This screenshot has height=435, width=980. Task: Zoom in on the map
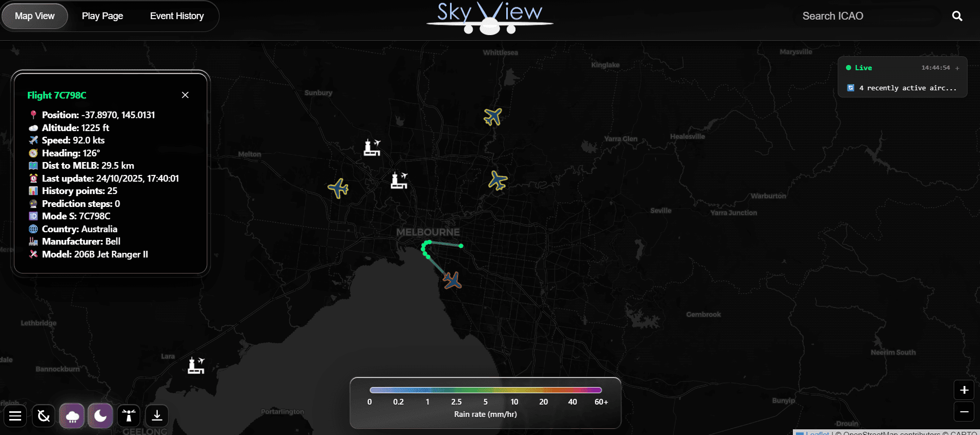point(964,390)
